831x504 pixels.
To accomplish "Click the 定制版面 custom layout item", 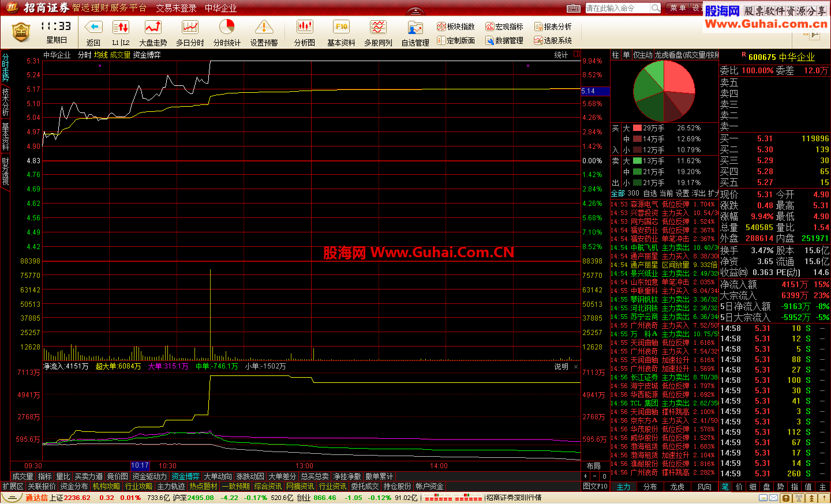I will pyautogui.click(x=456, y=40).
